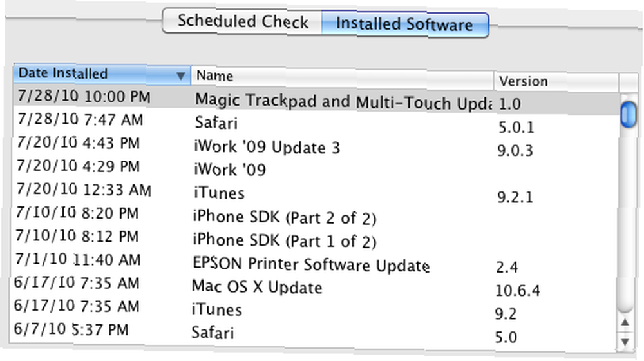Select Safari in the 7/28/10 7:47 AM row

click(x=216, y=122)
